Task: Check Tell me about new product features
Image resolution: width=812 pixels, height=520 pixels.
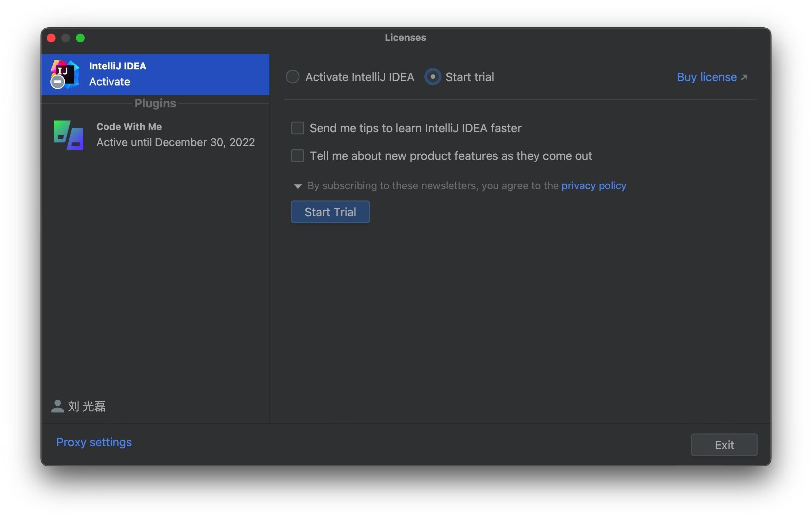Action: [298, 156]
